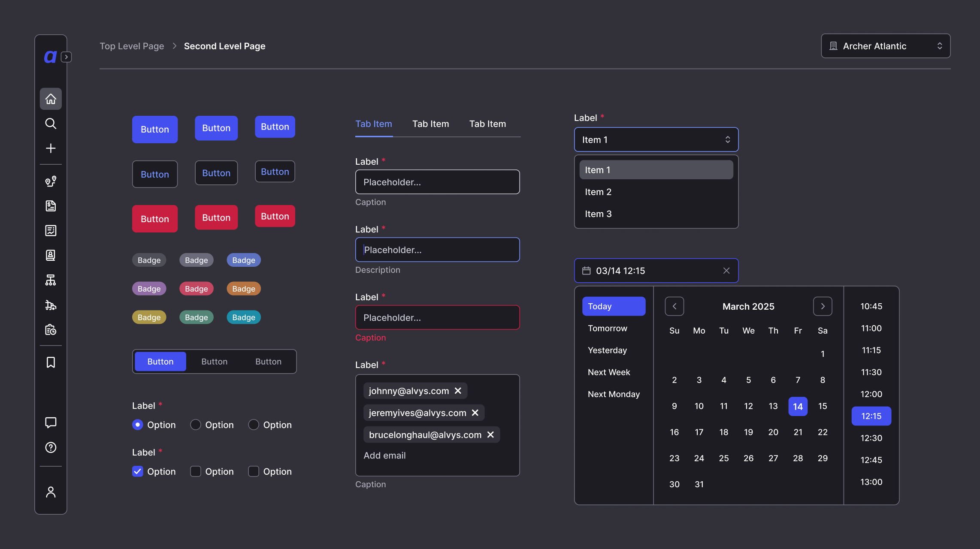Open the report chart sidebar icon
The height and width of the screenshot is (549, 980).
click(51, 231)
